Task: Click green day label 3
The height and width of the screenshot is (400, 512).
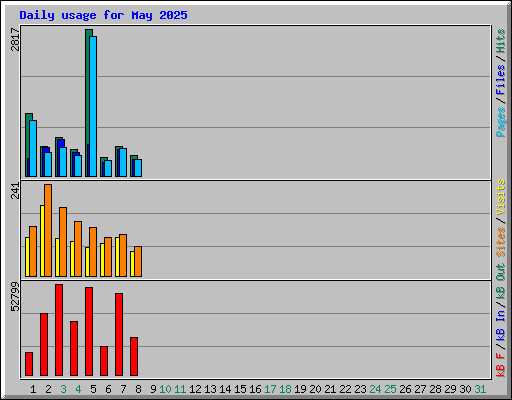Action: click(63, 389)
